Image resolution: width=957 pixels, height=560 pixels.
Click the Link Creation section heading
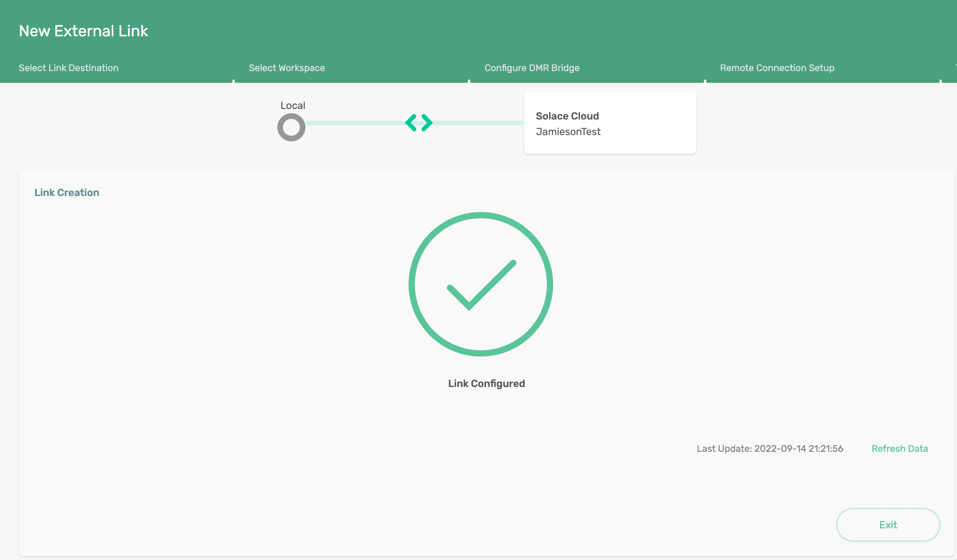click(67, 193)
